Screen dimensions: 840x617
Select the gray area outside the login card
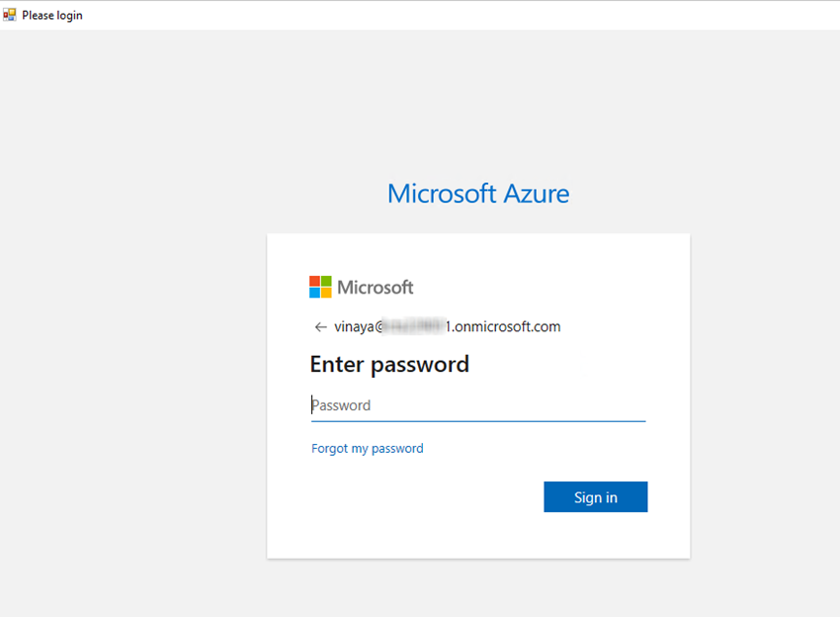point(128,396)
